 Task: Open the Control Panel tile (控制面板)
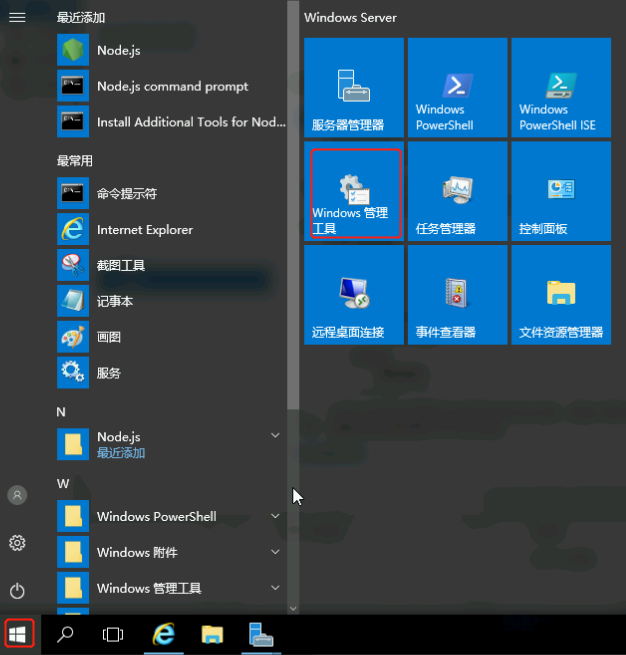tap(561, 191)
